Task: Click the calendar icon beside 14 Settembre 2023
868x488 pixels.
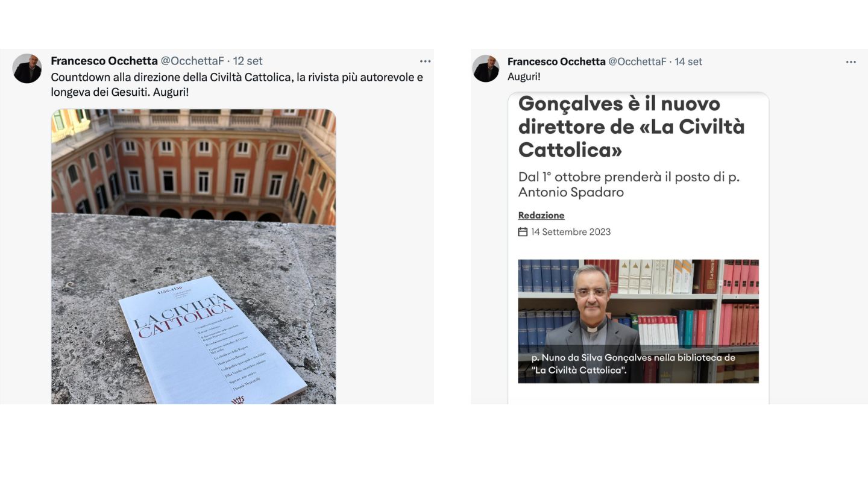Action: pos(523,232)
